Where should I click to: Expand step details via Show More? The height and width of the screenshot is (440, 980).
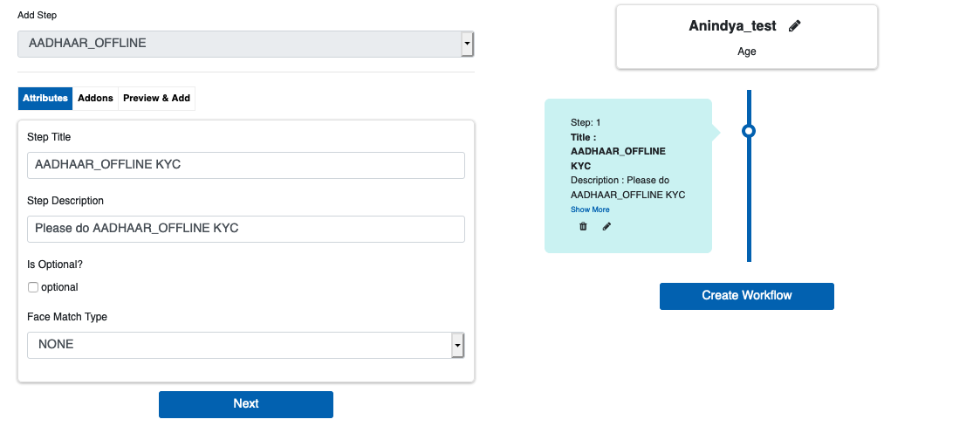point(590,210)
